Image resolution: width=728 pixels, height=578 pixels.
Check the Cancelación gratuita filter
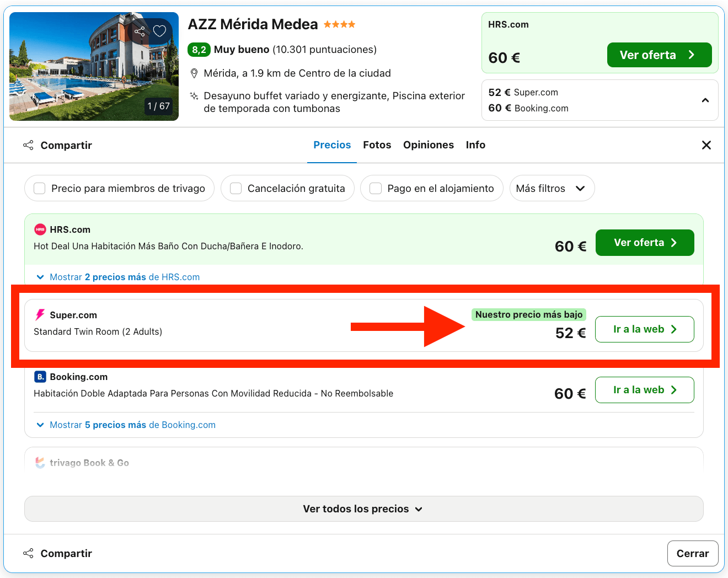pyautogui.click(x=236, y=189)
